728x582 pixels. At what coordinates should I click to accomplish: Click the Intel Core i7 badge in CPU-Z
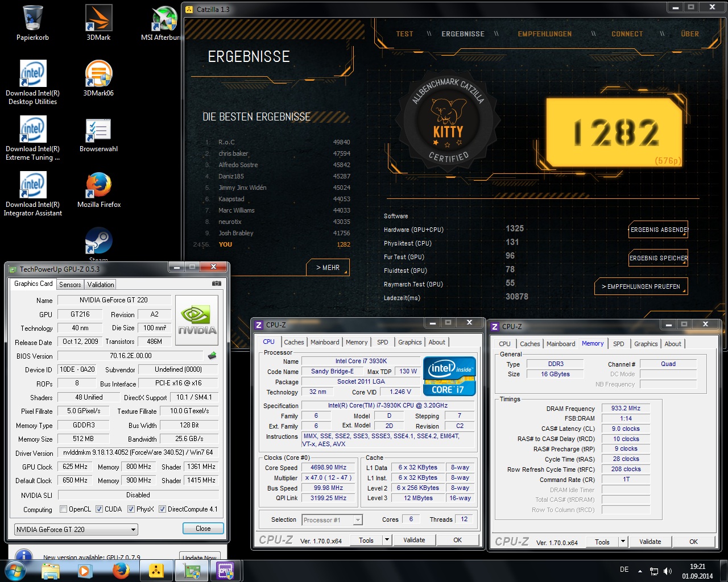pyautogui.click(x=449, y=376)
